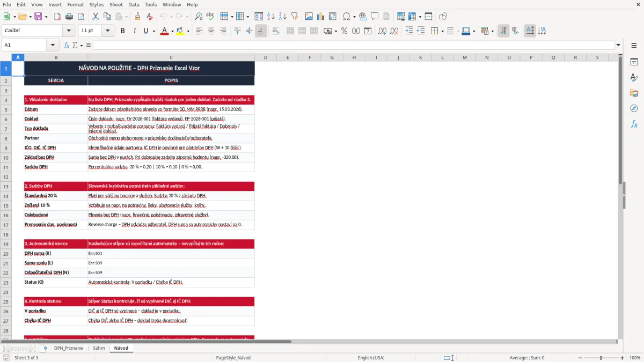Image resolution: width=644 pixels, height=362 pixels.
Task: Select column C header
Action: click(x=171, y=57)
